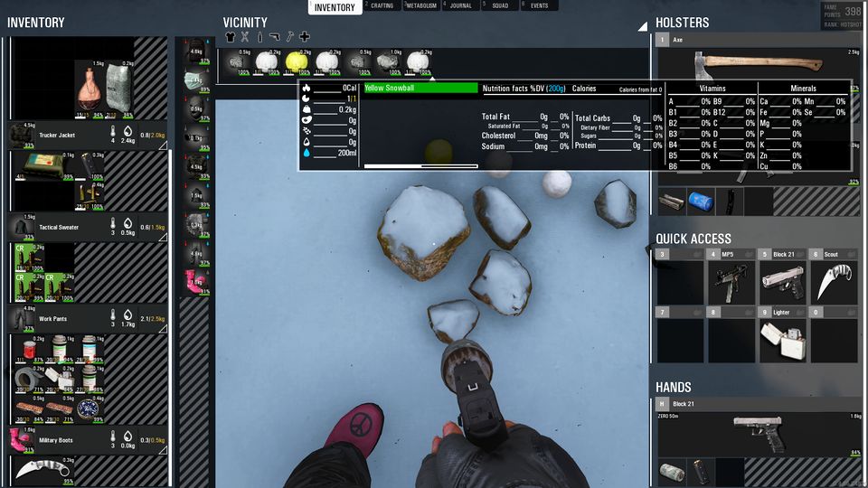Image resolution: width=868 pixels, height=488 pixels.
Task: Select the lighter inside Work Pants pocket
Action: 60,379
